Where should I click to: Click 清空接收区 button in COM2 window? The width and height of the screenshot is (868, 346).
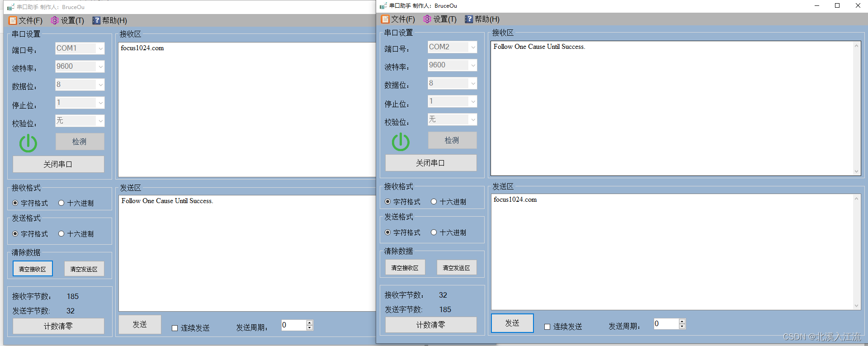pos(405,267)
